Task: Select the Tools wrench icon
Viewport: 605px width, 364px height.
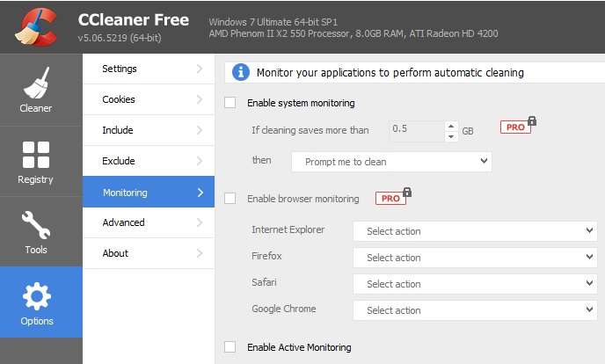Action: coord(36,225)
